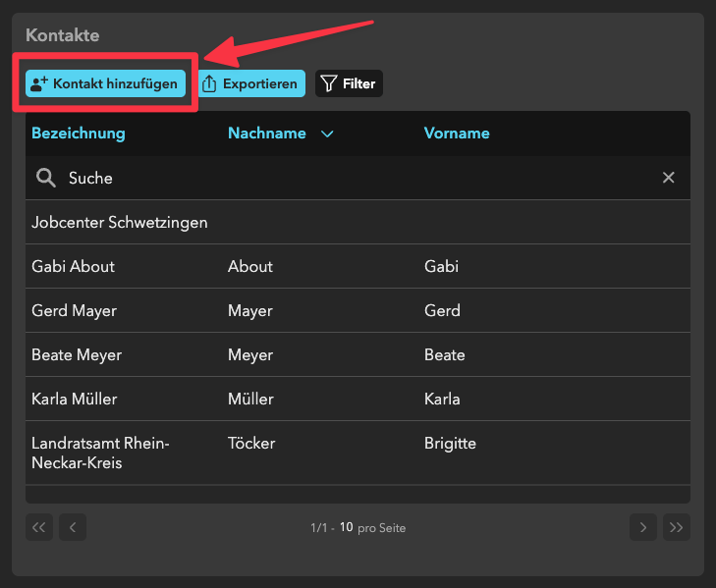Screen dimensions: 716x588
Task: Select the Beate Meyer row
Action: click(x=77, y=354)
